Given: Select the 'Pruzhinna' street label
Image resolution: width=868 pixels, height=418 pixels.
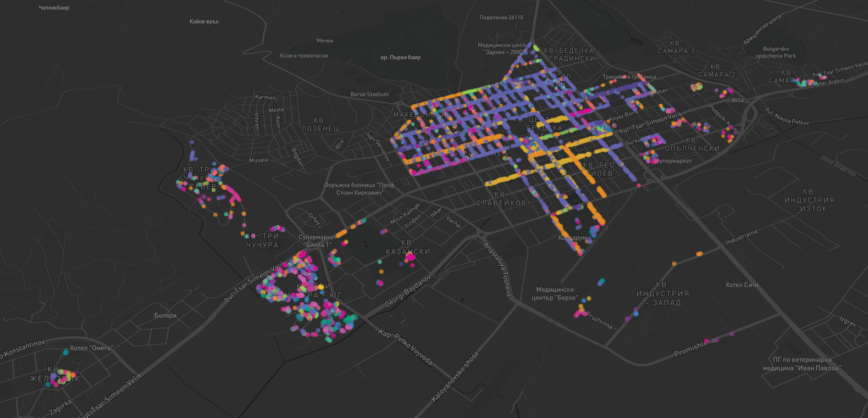Looking at the screenshot, I should [x=599, y=320].
